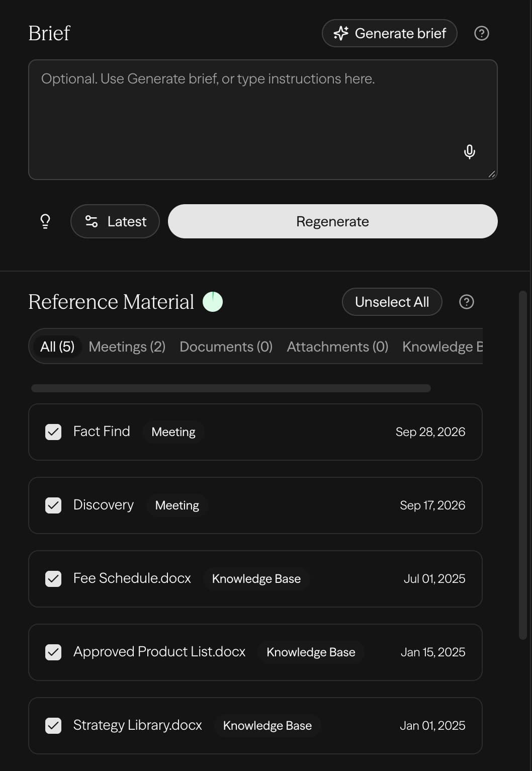Viewport: 532px width, 771px height.
Task: Open the Latest version selector
Action: pos(115,221)
